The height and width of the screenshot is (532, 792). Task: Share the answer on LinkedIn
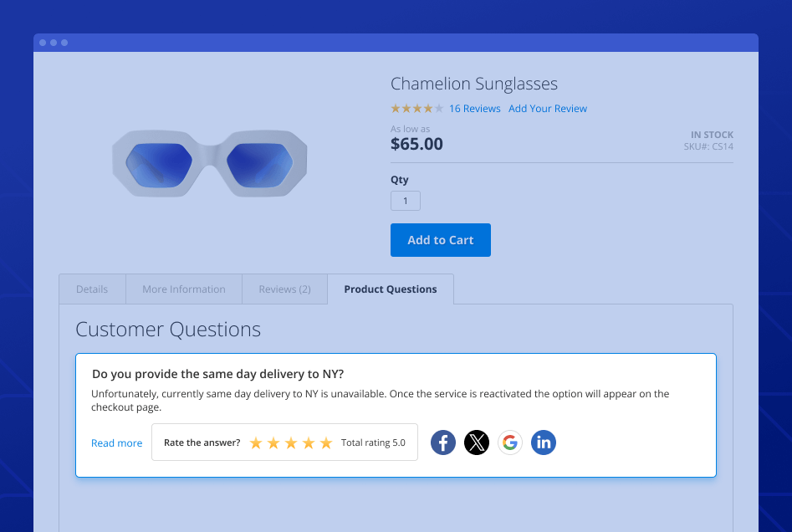click(544, 442)
